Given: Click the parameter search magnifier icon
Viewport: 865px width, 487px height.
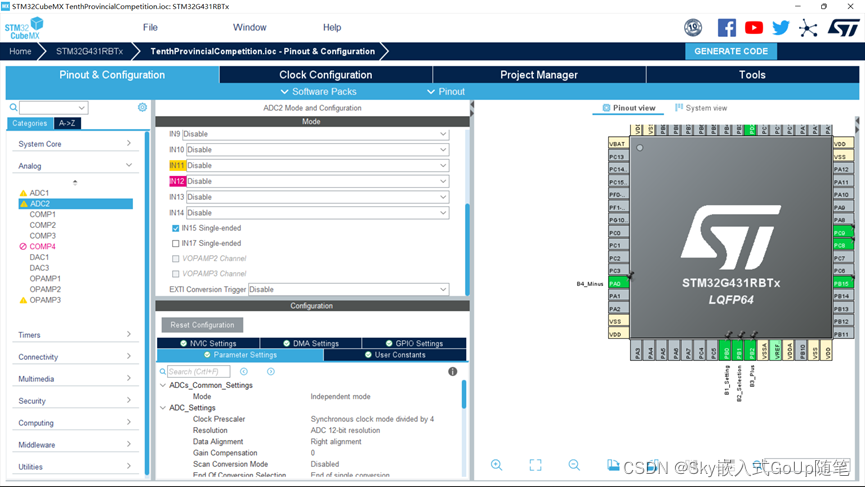Looking at the screenshot, I should [x=163, y=372].
